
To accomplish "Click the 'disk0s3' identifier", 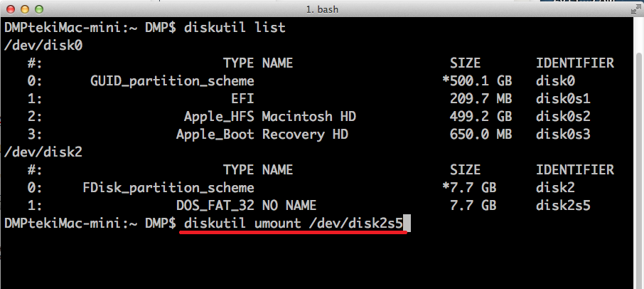I will 563,134.
